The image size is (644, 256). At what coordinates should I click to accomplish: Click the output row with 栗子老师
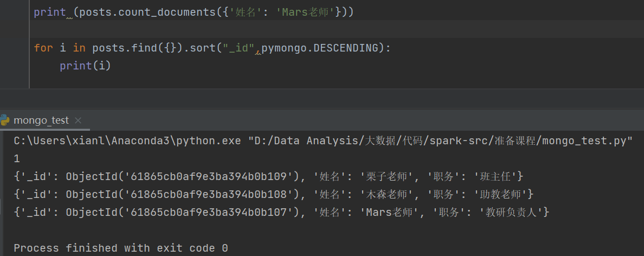click(269, 177)
